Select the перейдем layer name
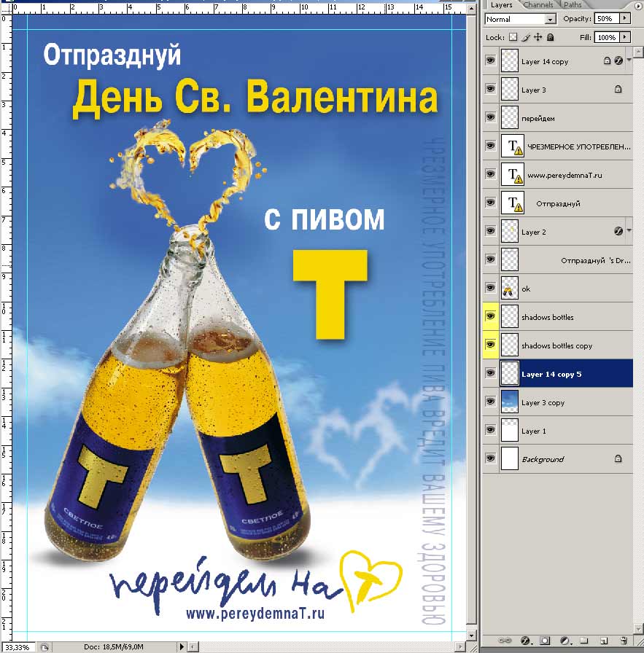 click(538, 118)
